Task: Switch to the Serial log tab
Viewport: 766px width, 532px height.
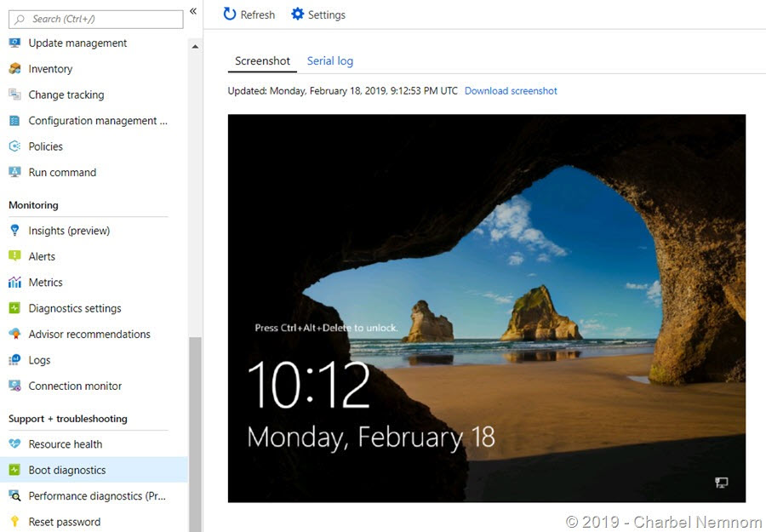Action: [329, 61]
